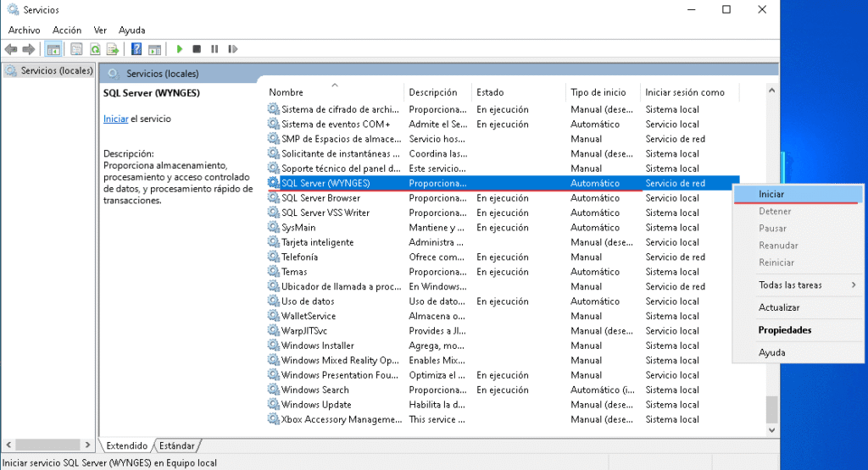Click the green Start Service toolbar icon
Screen dimensions: 868x470
pos(180,50)
